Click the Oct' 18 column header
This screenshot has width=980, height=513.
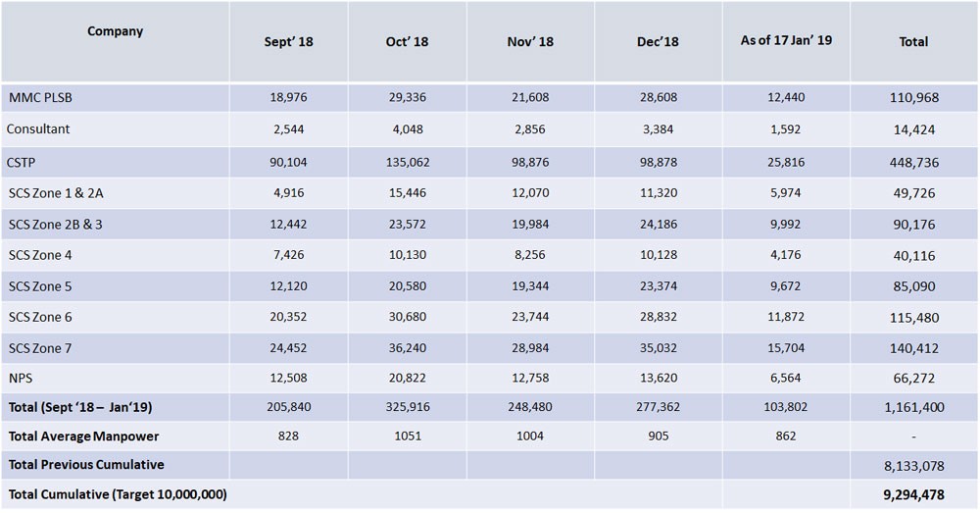(407, 42)
